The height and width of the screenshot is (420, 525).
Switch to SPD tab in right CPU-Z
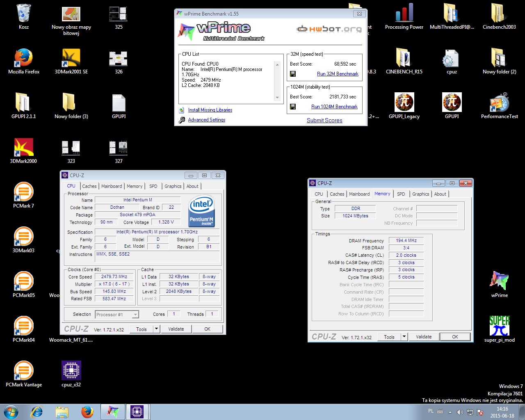point(401,194)
